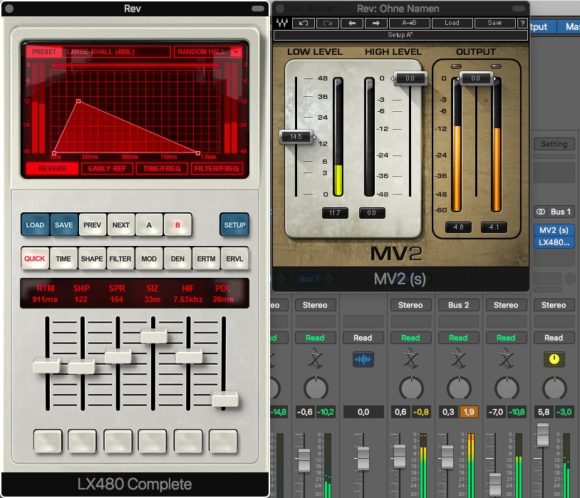Click right clip LED above MV2 output meter
580x498 pixels.
point(496,66)
